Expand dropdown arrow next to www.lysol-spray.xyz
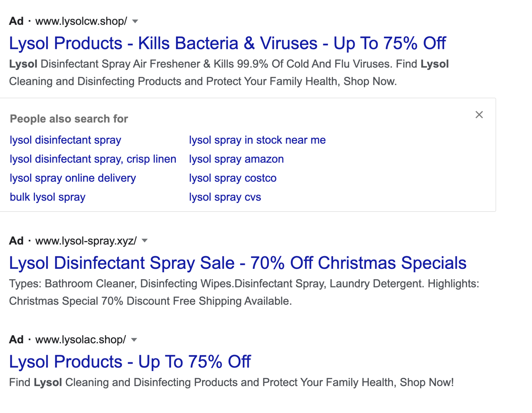This screenshot has width=532, height=413. tap(144, 241)
